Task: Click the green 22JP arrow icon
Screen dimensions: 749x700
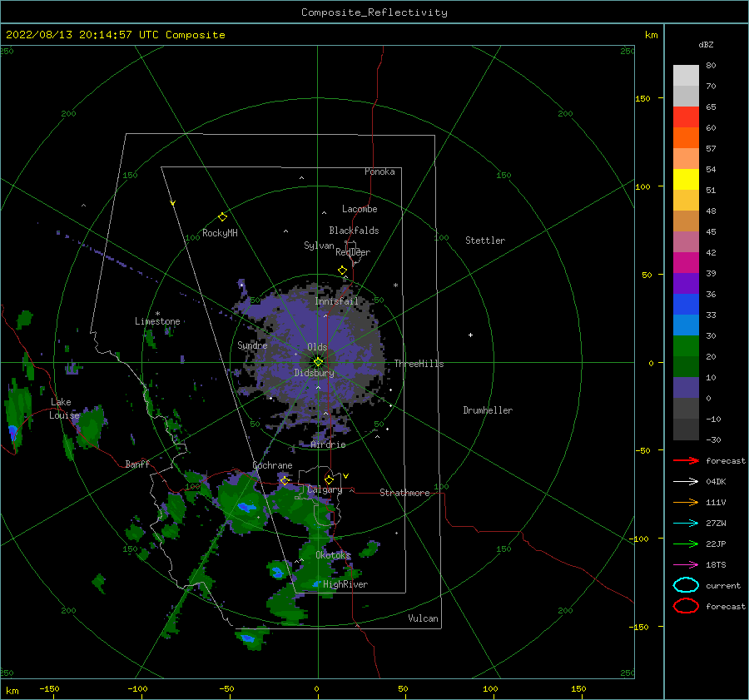Action: (686, 544)
